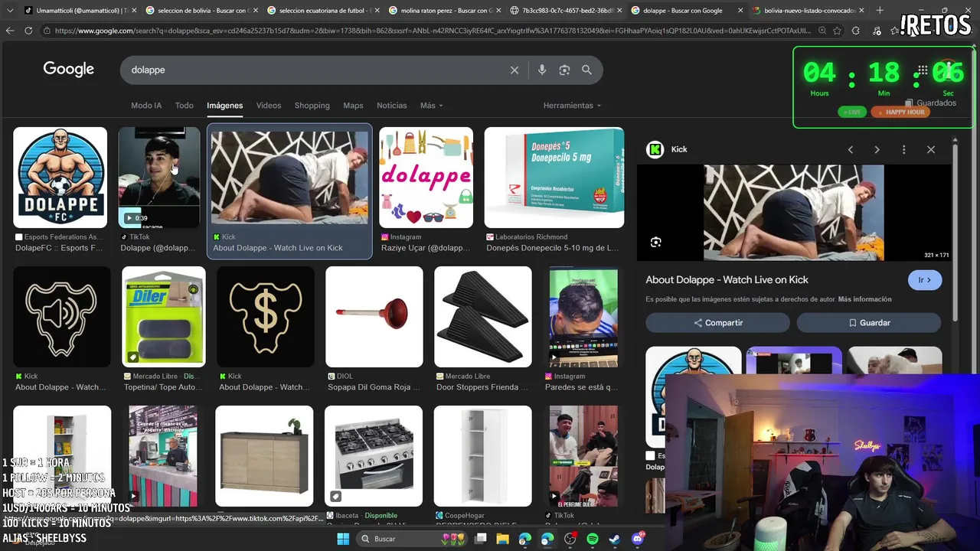This screenshot has width=980, height=551.
Task: Click the Guardar button
Action: [869, 323]
